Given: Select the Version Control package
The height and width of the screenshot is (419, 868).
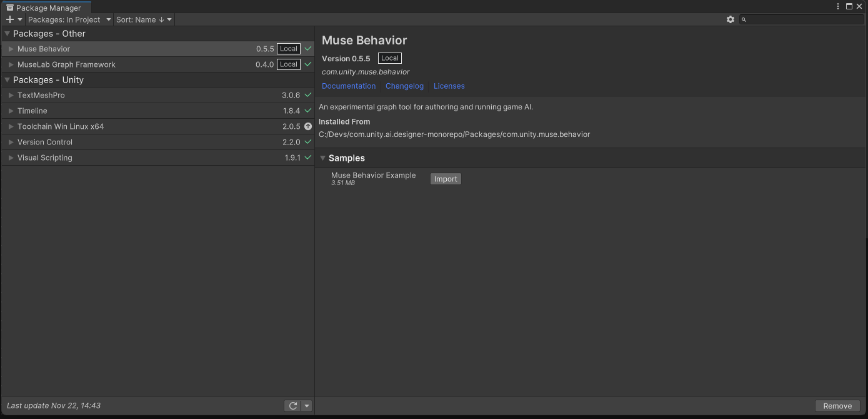Looking at the screenshot, I should pos(157,142).
